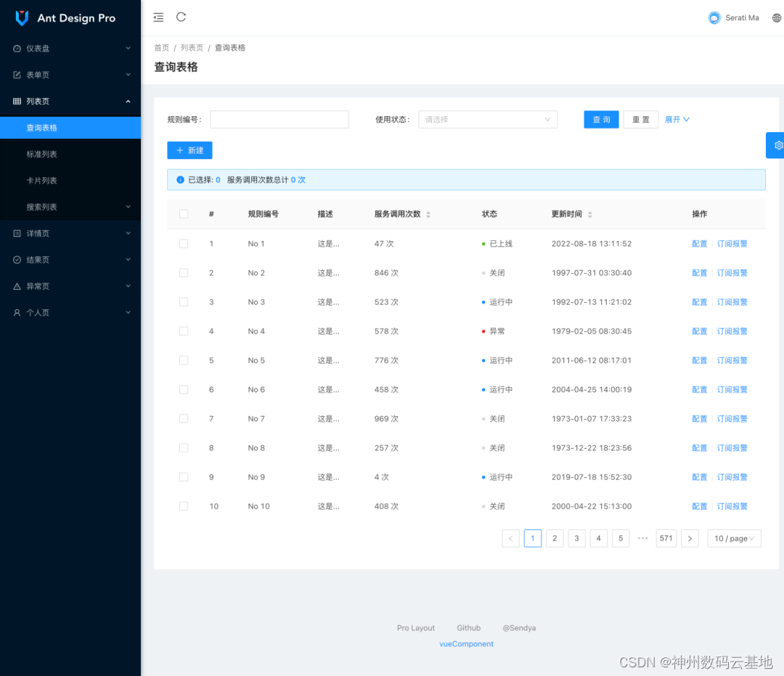
Task: Click the 个人页 user icon
Action: (x=17, y=313)
